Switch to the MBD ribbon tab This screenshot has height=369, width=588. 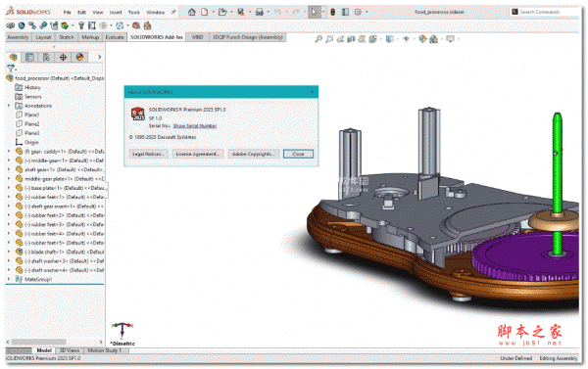click(197, 37)
